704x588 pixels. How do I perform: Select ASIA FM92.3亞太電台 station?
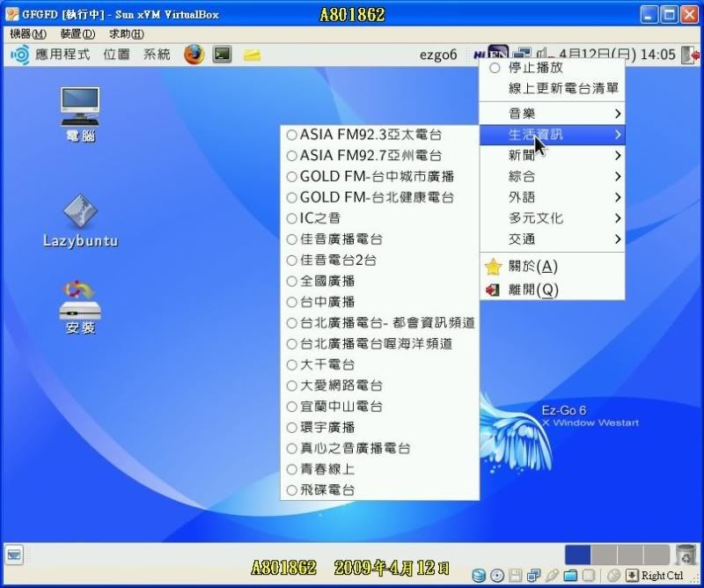tap(380, 135)
